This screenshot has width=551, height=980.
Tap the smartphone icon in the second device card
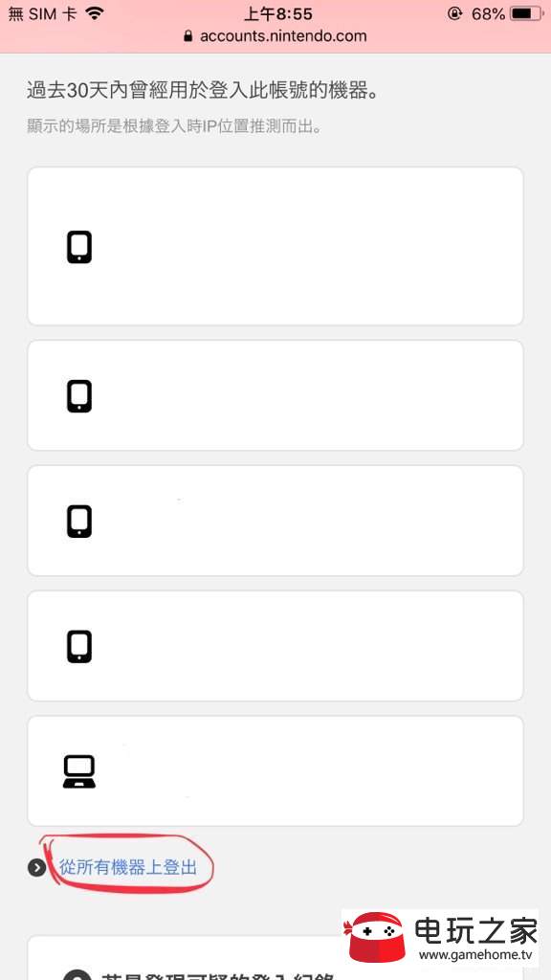[x=79, y=396]
